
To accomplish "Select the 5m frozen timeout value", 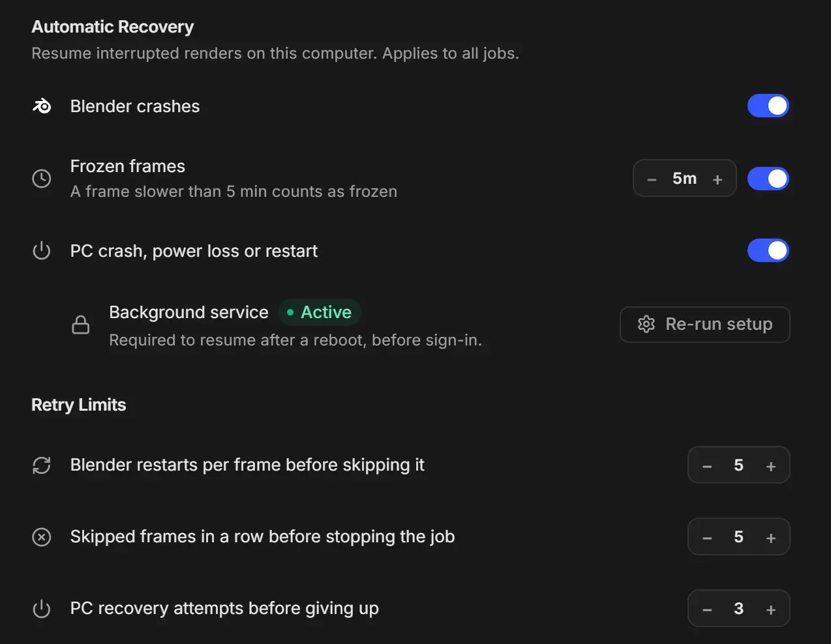I will tap(684, 179).
